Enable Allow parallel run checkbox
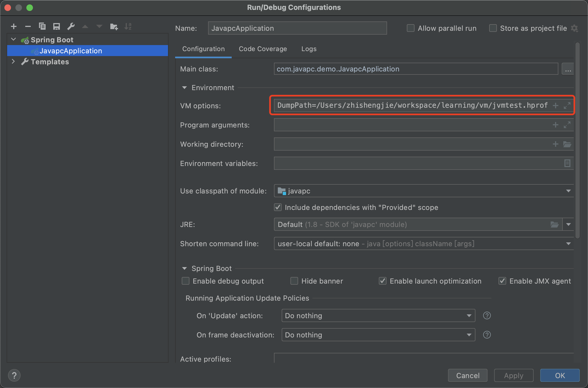This screenshot has width=588, height=388. 411,28
